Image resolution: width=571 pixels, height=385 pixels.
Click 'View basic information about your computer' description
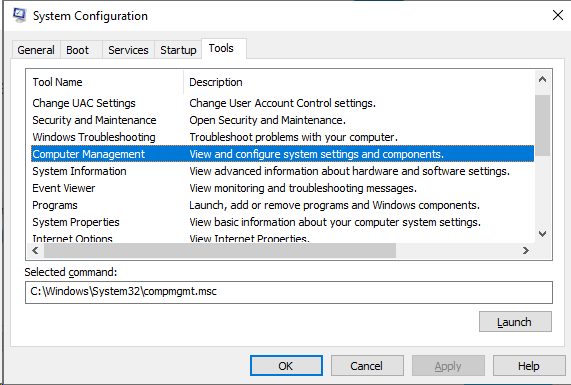(x=335, y=222)
